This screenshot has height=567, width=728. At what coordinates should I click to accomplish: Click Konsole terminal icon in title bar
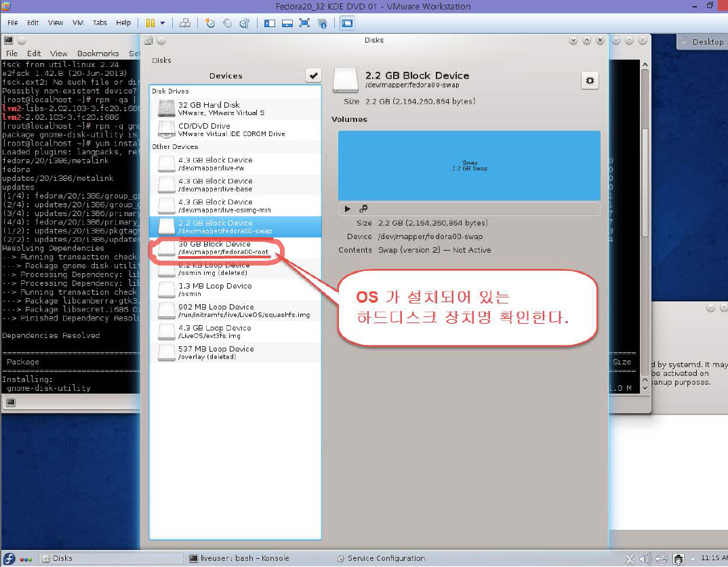pyautogui.click(x=8, y=41)
